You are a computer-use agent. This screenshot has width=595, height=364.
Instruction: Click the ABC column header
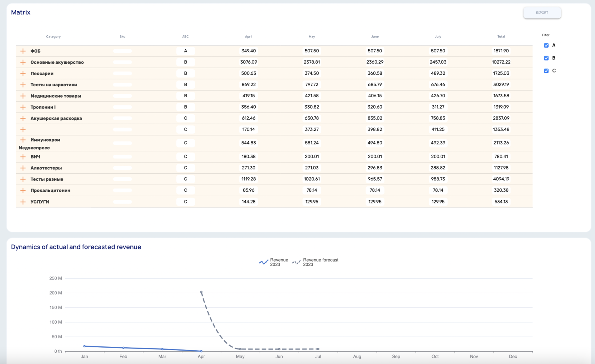tap(186, 36)
